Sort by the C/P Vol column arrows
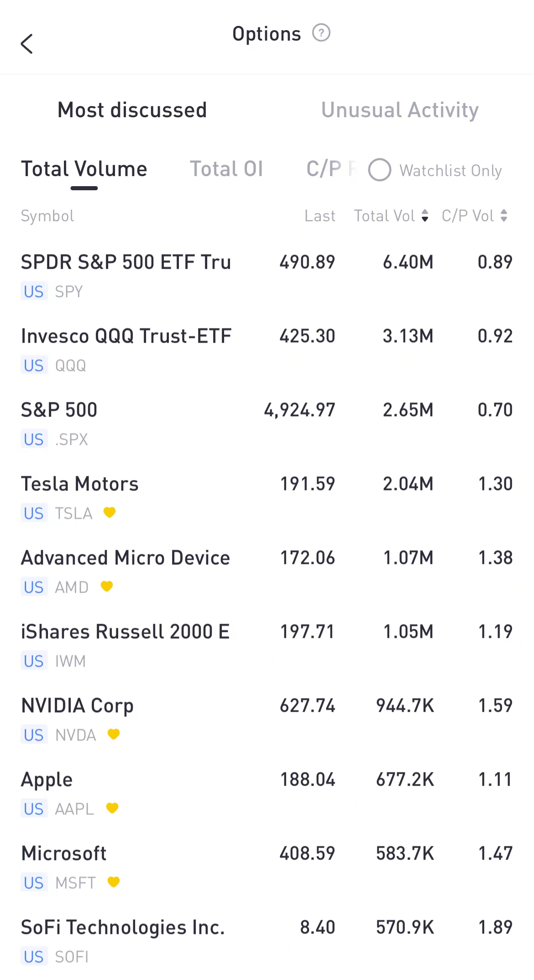534x980 pixels. click(x=504, y=216)
